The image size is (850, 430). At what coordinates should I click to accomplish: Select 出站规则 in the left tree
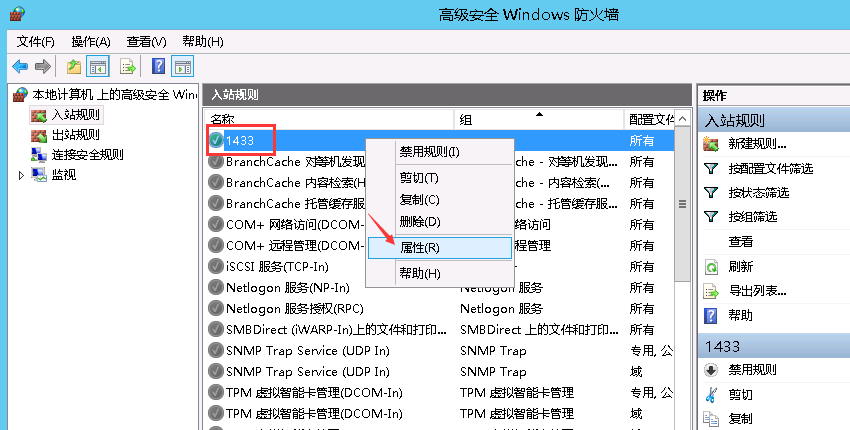click(75, 135)
